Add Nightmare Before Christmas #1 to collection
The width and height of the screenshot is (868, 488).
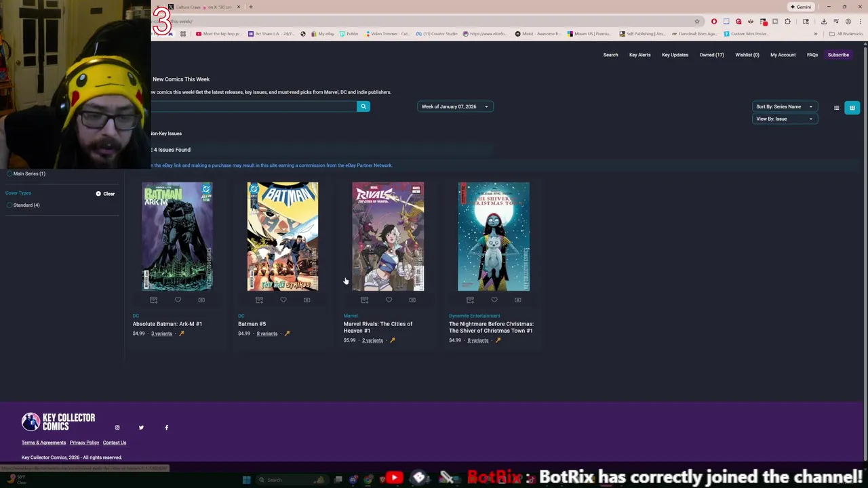pos(470,300)
